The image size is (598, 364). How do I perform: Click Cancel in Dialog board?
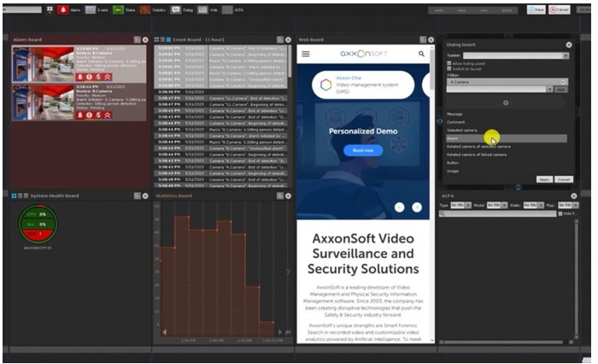click(564, 179)
